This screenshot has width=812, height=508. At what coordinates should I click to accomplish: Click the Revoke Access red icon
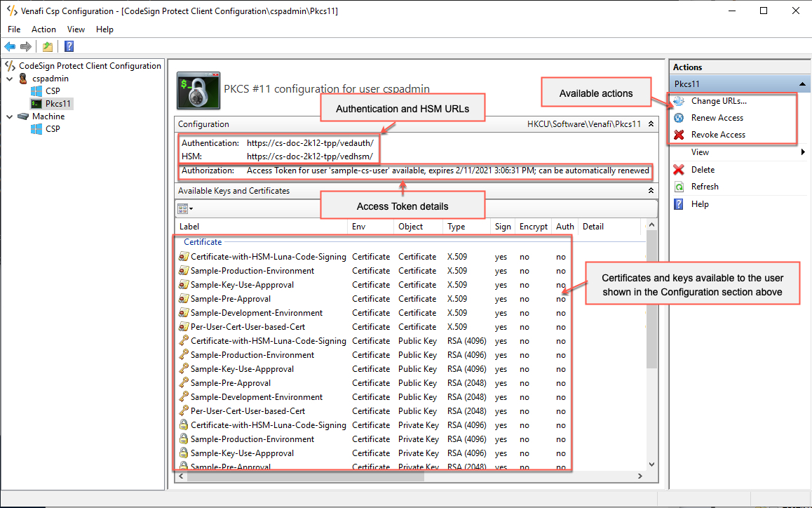[677, 134]
